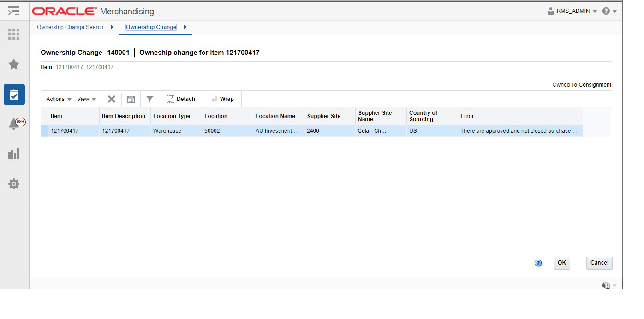Click the Query by Example filter icon
The width and height of the screenshot is (644, 319).
150,99
